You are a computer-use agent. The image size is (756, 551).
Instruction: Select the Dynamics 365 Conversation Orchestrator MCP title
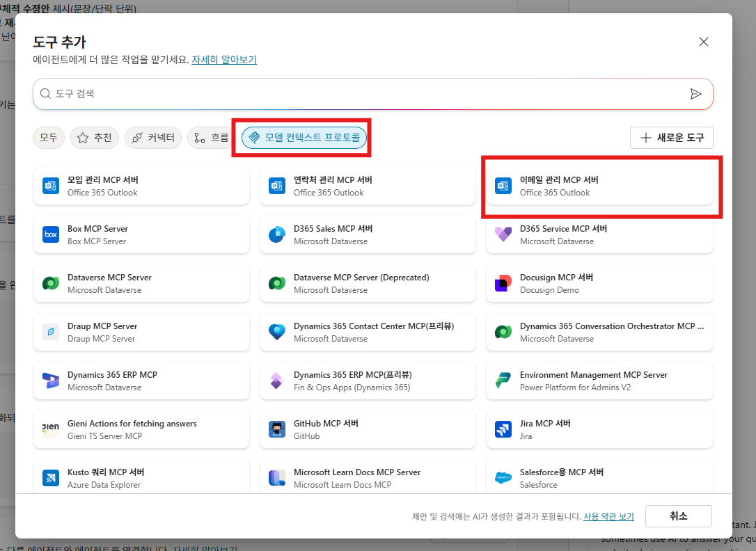(x=612, y=326)
